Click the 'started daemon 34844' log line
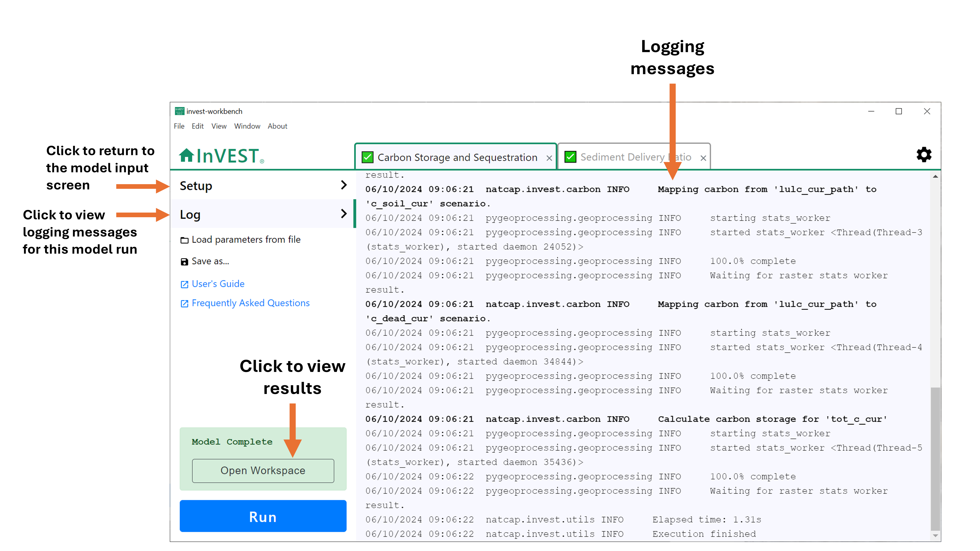Screen dimensions: 980x551 tap(474, 362)
